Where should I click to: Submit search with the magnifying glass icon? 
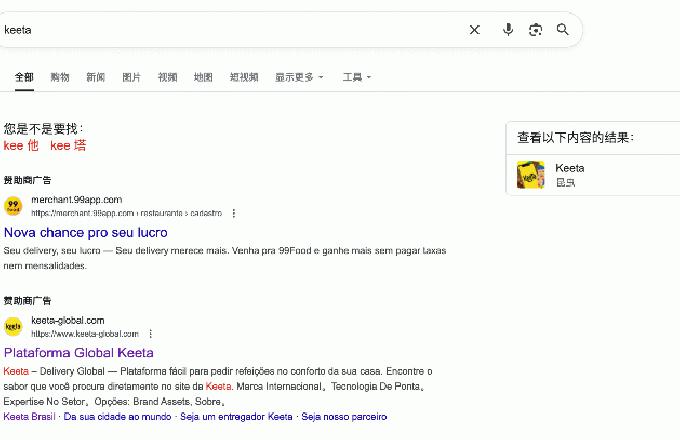click(562, 29)
